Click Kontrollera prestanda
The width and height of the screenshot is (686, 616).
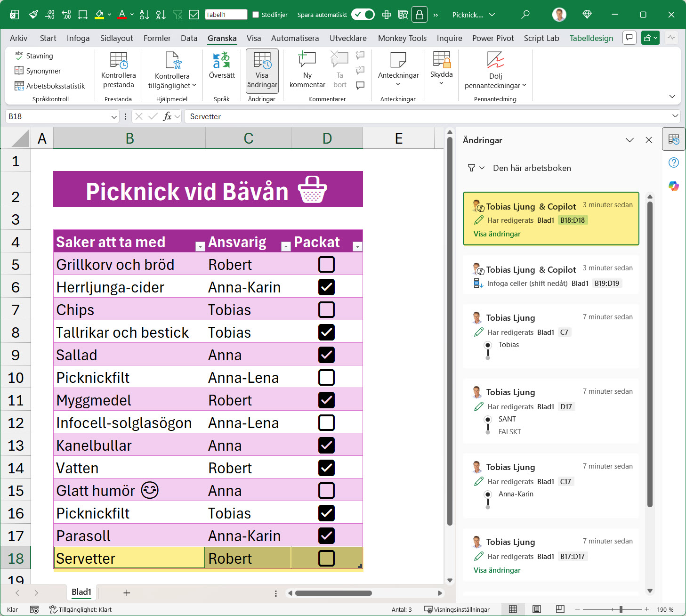pos(119,70)
